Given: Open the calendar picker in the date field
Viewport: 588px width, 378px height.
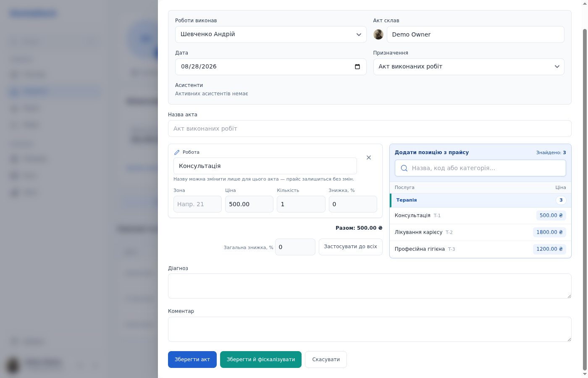Looking at the screenshot, I should (357, 67).
